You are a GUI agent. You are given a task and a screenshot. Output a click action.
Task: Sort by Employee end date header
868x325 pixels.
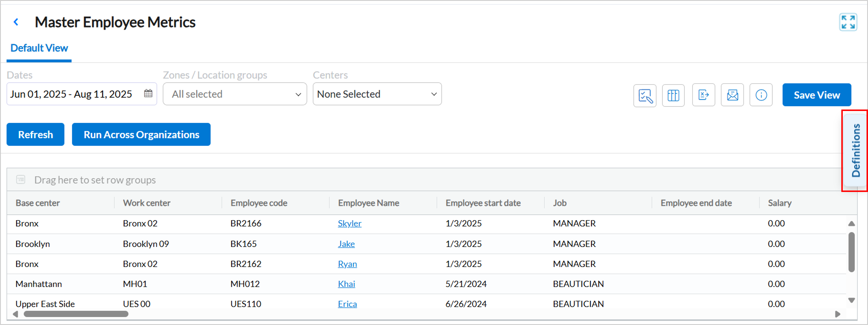[696, 203]
